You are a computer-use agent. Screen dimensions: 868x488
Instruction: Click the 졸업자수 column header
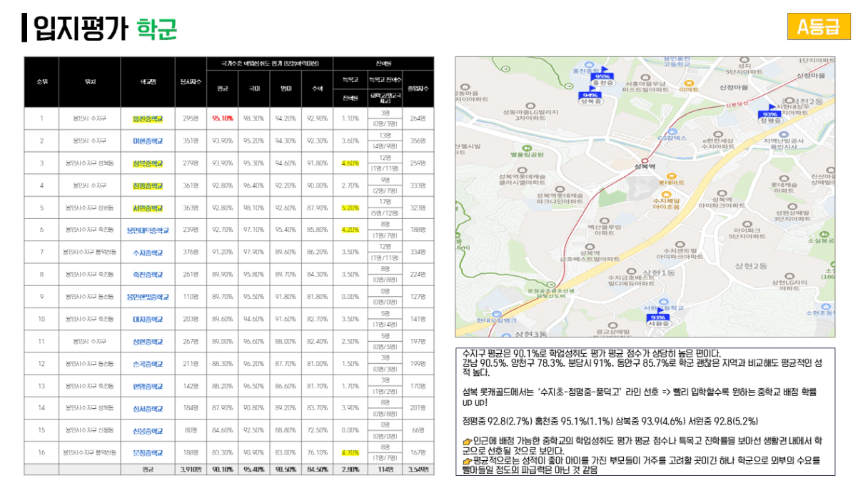tap(418, 88)
